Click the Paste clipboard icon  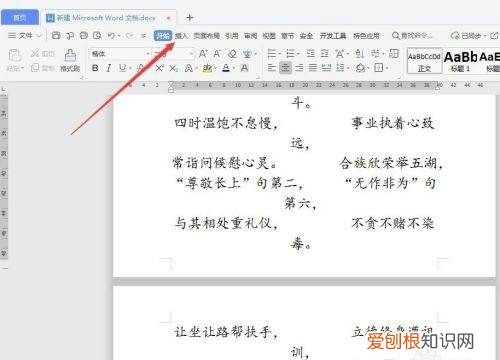pyautogui.click(x=14, y=55)
